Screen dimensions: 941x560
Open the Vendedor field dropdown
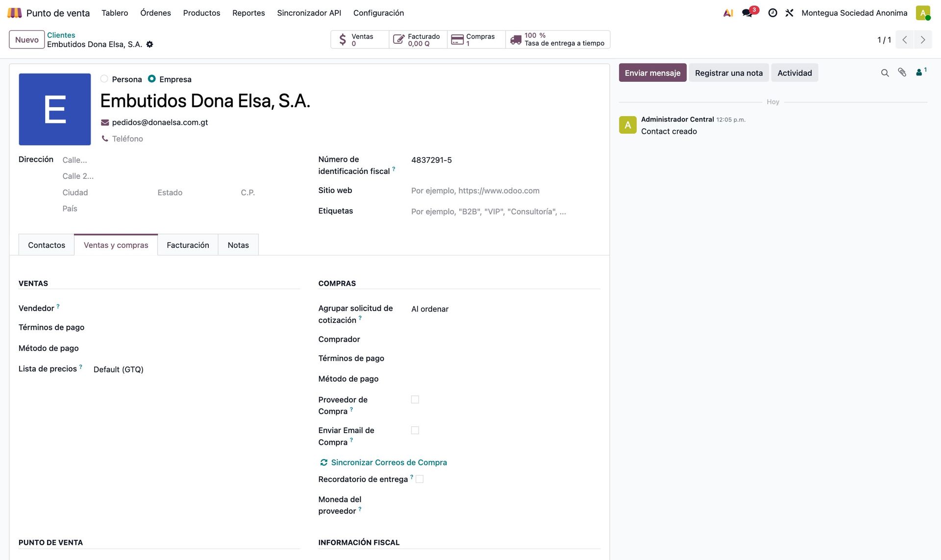(x=196, y=308)
